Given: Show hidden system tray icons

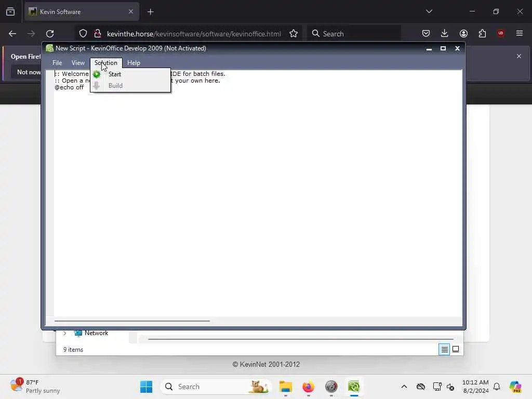Looking at the screenshot, I should point(404,387).
